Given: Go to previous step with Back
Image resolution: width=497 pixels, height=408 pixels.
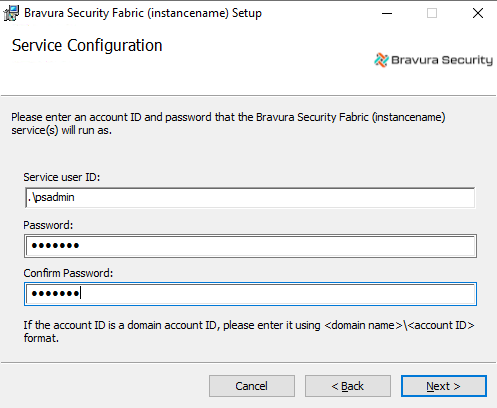Looking at the screenshot, I should pos(348,386).
